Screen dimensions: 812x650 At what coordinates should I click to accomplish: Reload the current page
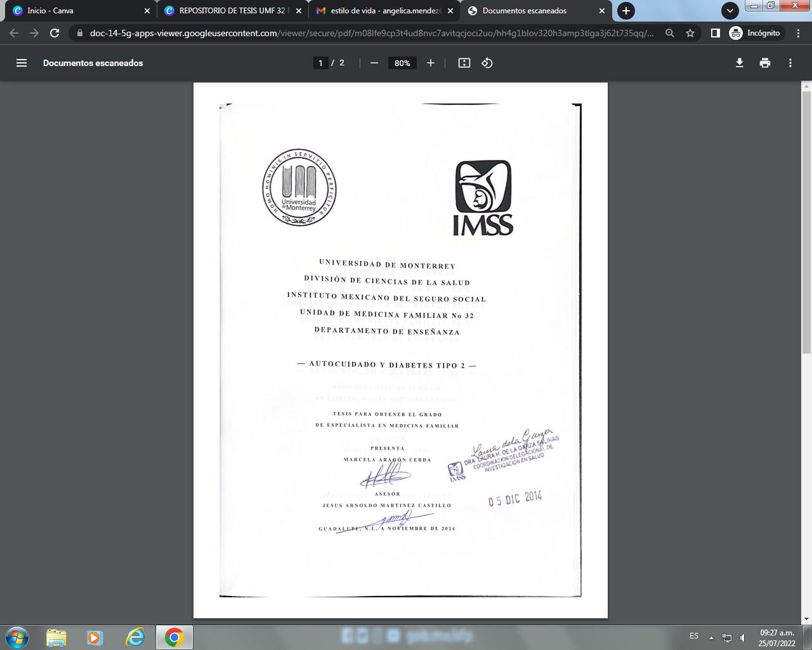click(x=55, y=33)
